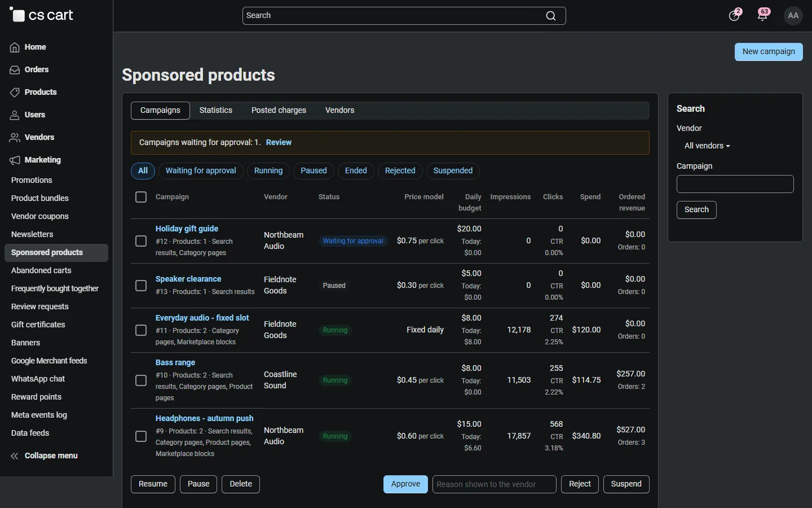Image resolution: width=812 pixels, height=508 pixels.
Task: Click the Products tag icon
Action: (x=15, y=93)
